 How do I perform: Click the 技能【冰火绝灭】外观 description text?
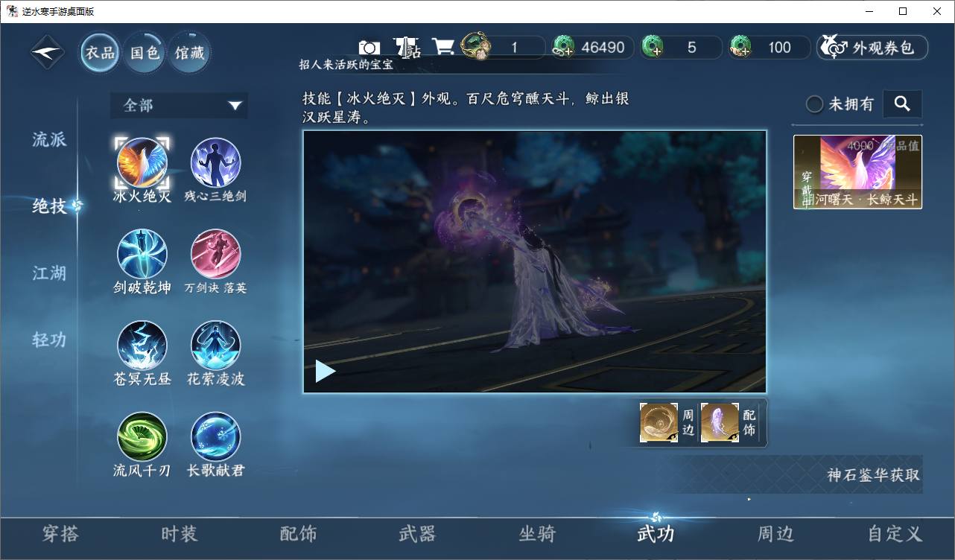click(x=466, y=108)
